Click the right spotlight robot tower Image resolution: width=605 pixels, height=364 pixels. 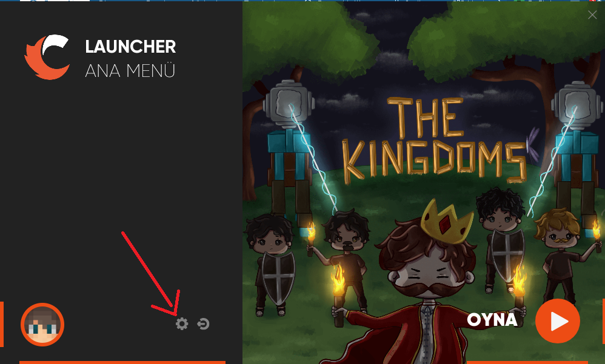[x=577, y=154]
